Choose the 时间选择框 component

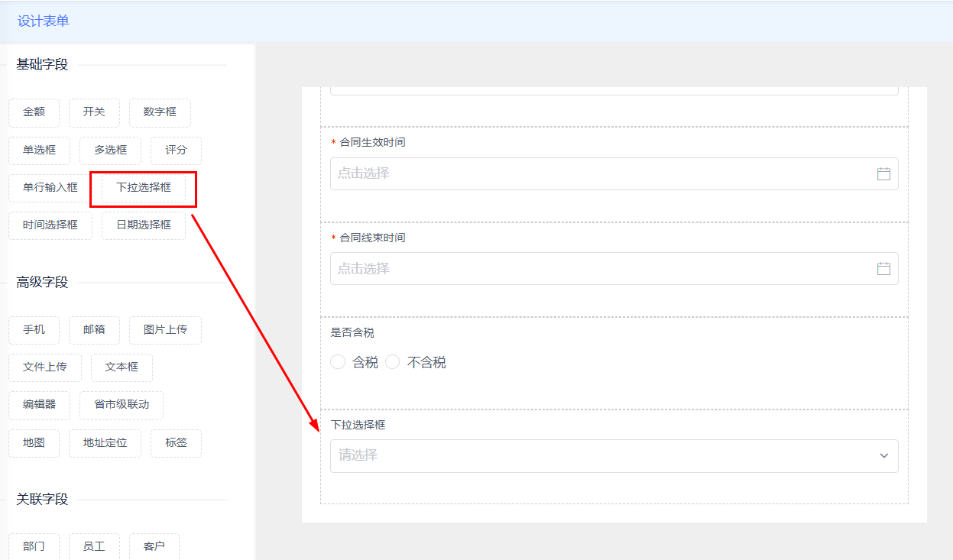(x=50, y=225)
